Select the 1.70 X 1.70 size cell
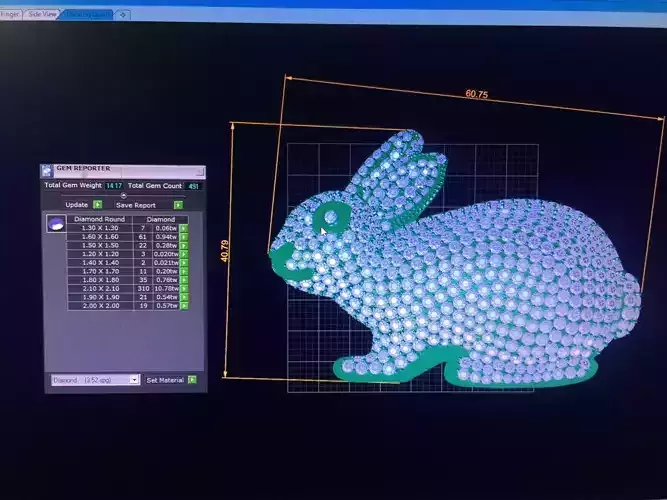 (100, 271)
